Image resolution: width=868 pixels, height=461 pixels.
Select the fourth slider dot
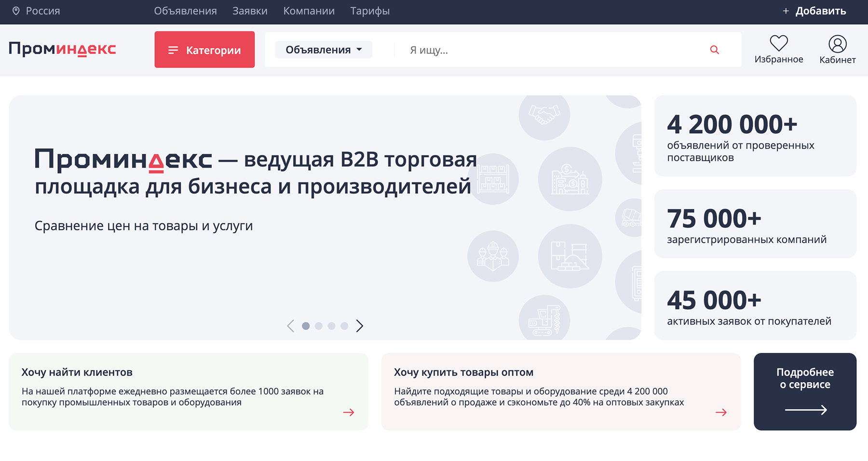coord(344,326)
